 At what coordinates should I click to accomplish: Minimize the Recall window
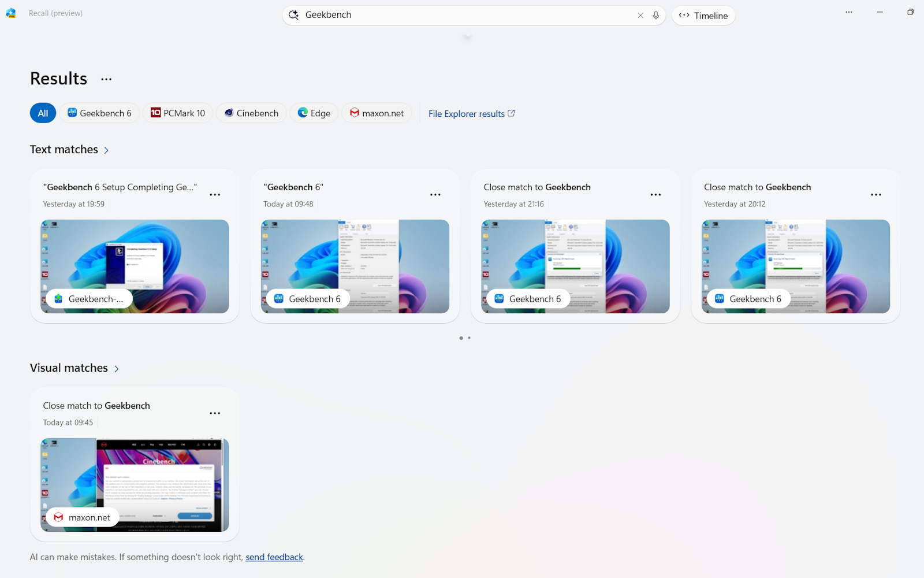(x=880, y=12)
